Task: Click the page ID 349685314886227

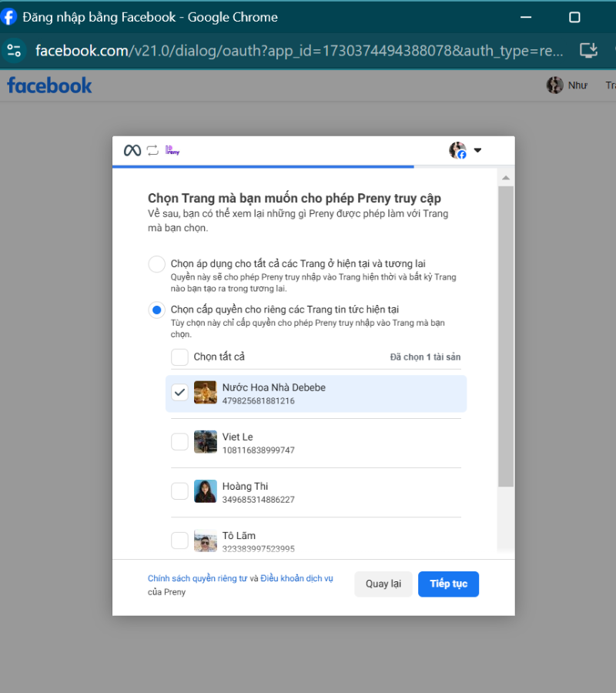Action: click(x=259, y=500)
